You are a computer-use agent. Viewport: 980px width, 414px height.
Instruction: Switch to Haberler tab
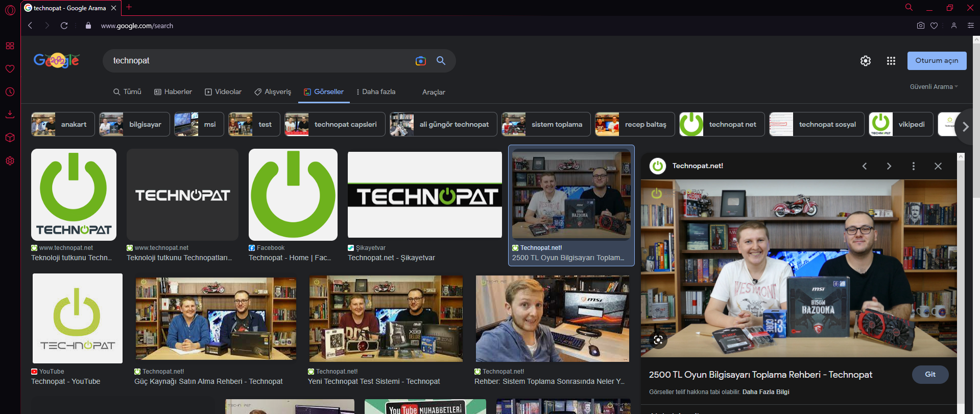(x=173, y=92)
